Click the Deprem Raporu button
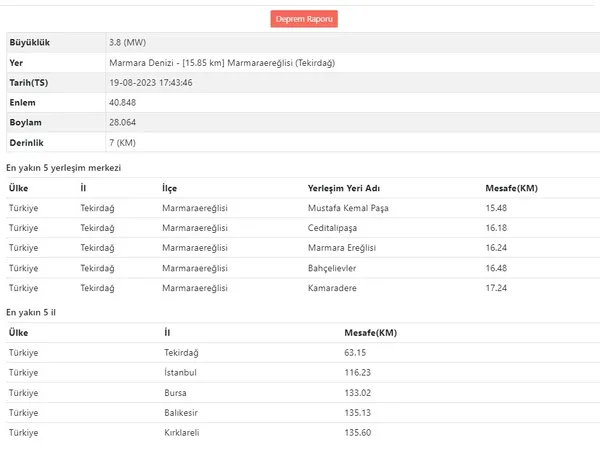Screen dimensions: 600x458 [x=304, y=19]
